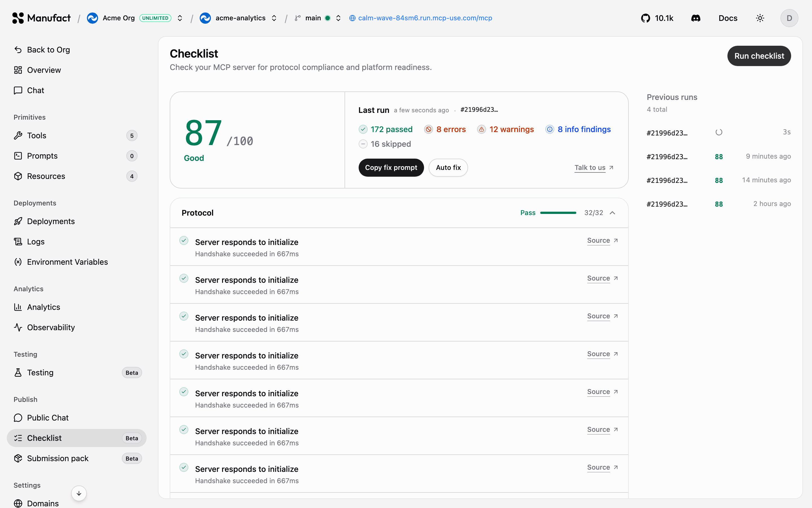The width and height of the screenshot is (812, 508).
Task: Click the globe icon beside the MCP URL
Action: (x=352, y=18)
